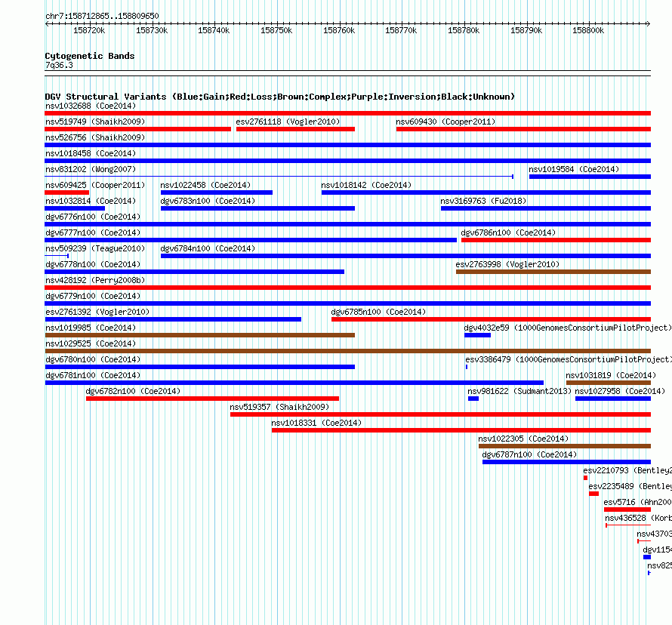
Task: Select the esv5716 variant label
Action: pos(637,502)
